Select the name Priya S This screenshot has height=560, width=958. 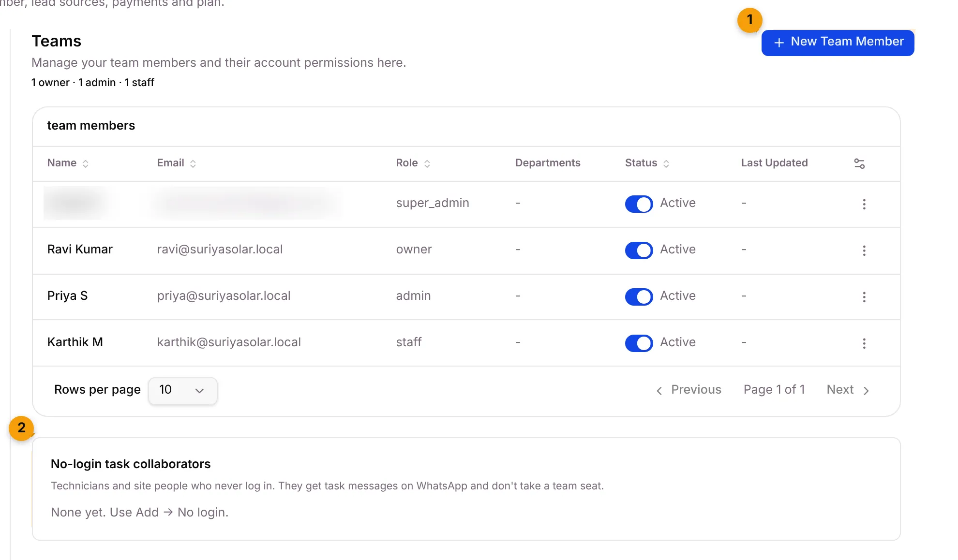(x=67, y=296)
